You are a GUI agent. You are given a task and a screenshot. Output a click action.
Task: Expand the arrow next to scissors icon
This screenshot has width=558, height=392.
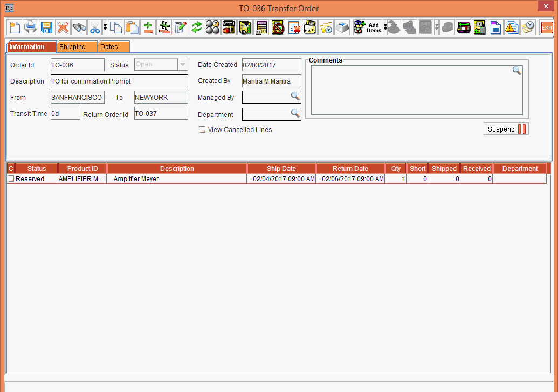pos(105,27)
